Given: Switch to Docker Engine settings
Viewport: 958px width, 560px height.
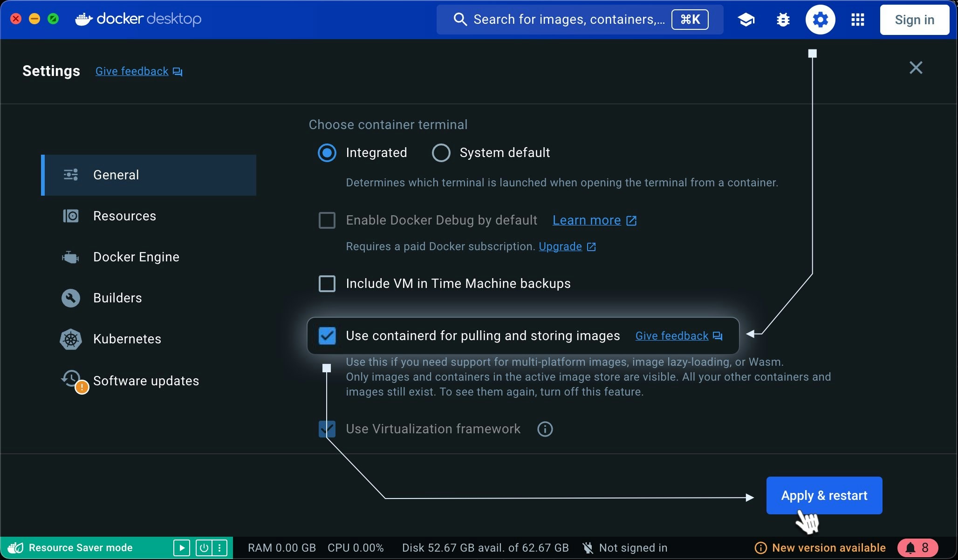Looking at the screenshot, I should [x=136, y=257].
